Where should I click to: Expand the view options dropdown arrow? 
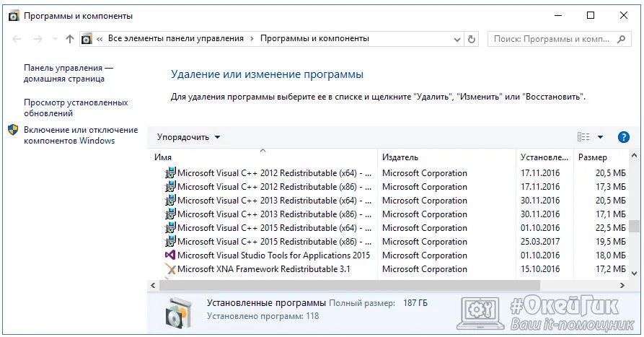[600, 137]
